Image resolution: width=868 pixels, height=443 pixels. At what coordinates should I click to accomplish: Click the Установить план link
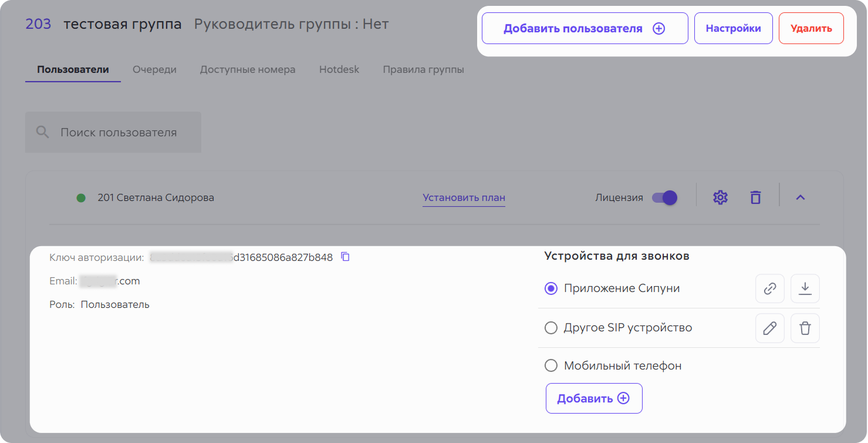(464, 197)
